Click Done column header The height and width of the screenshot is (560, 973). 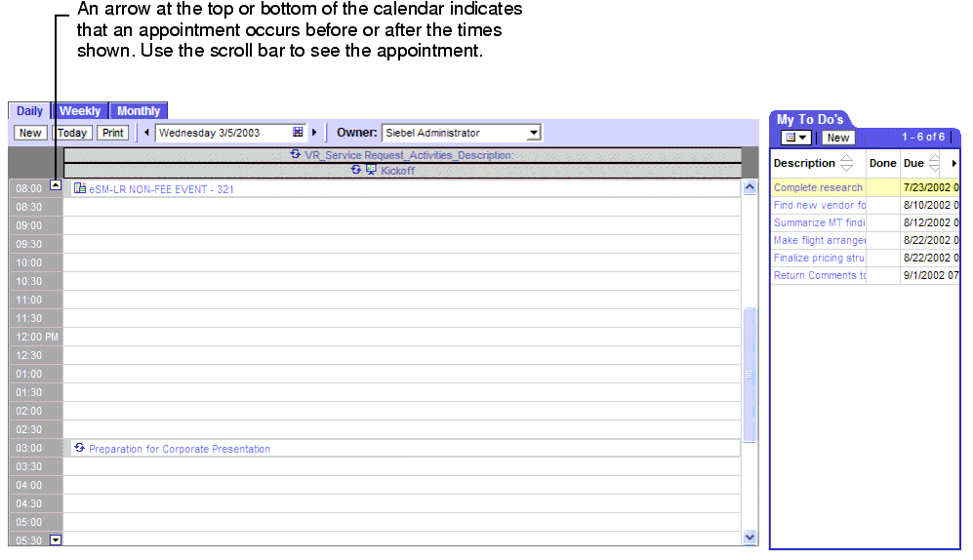point(882,163)
